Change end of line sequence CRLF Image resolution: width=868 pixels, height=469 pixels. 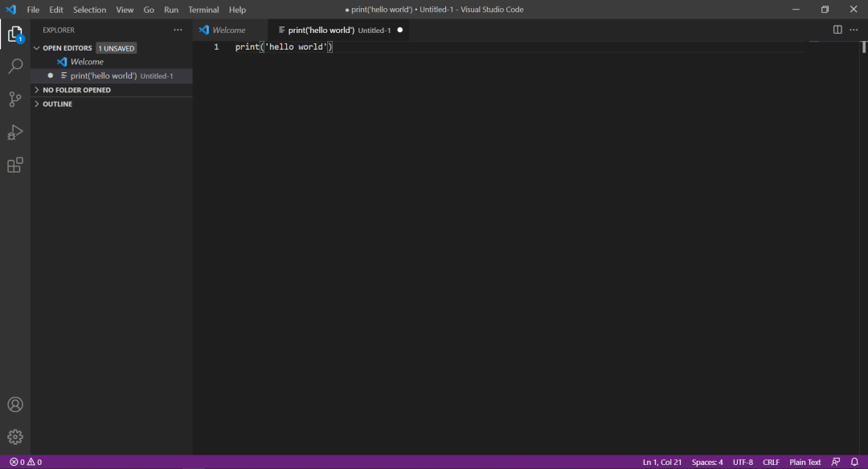click(771, 462)
